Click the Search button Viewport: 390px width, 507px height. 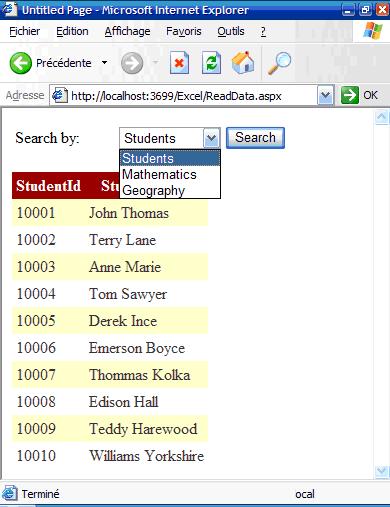click(255, 138)
